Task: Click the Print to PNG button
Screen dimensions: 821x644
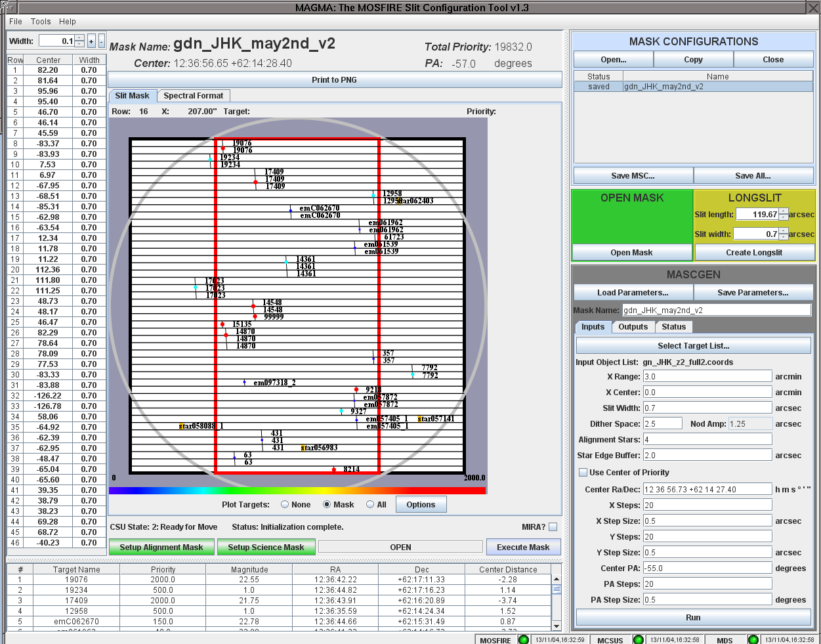Action: pos(335,80)
